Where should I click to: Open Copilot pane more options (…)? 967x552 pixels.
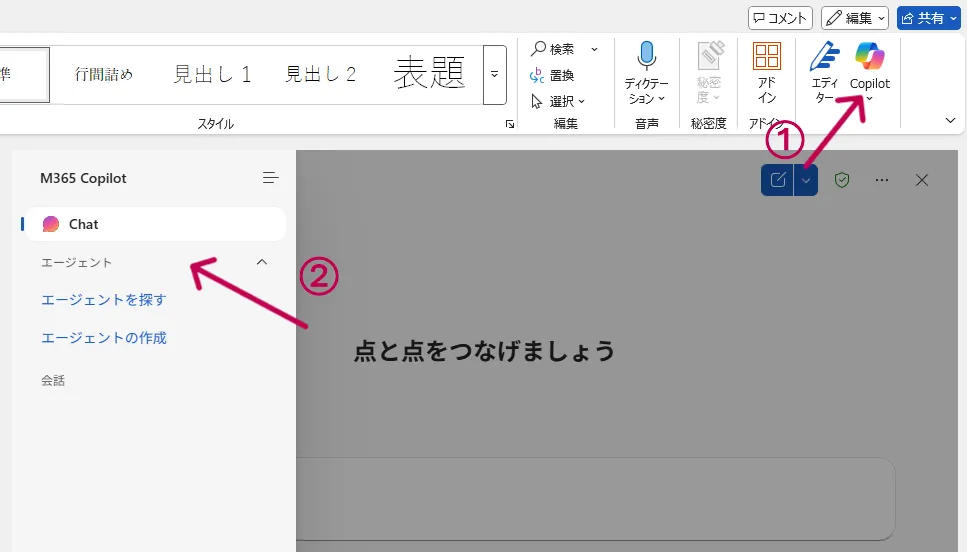(x=882, y=180)
